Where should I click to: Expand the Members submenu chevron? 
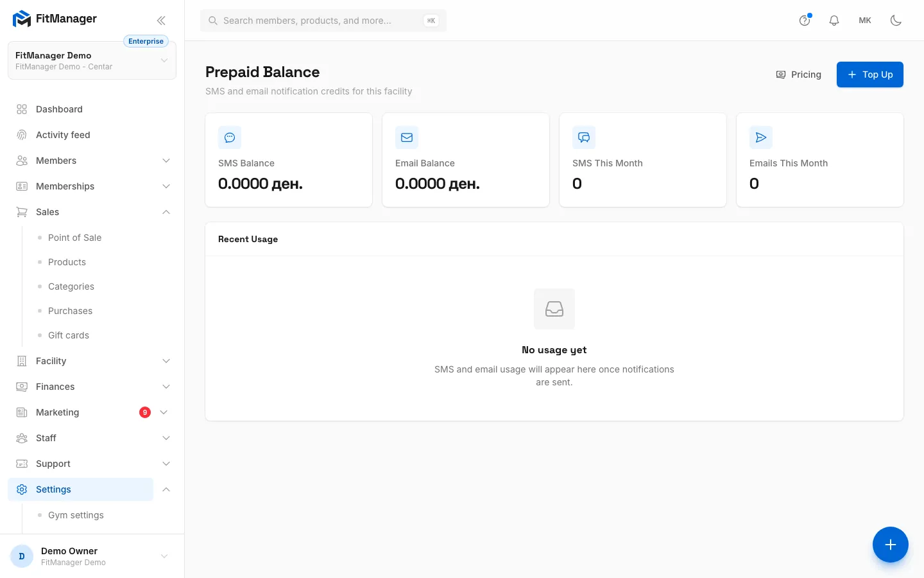166,161
